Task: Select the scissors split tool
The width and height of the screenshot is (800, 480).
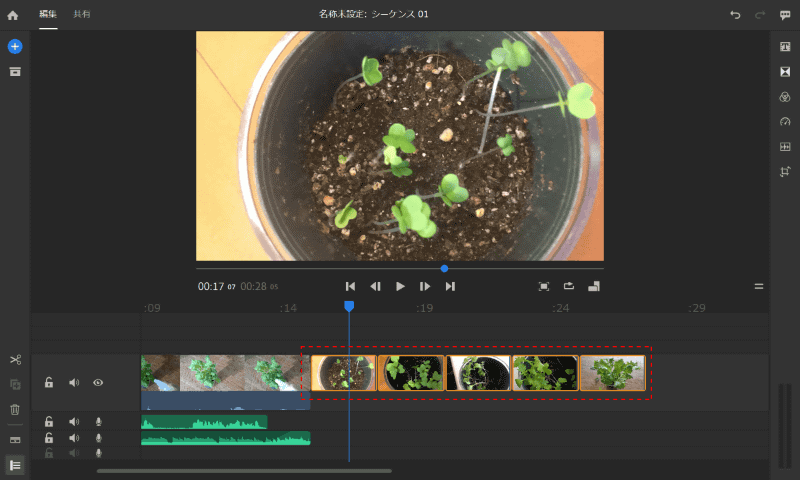Action: (15, 360)
